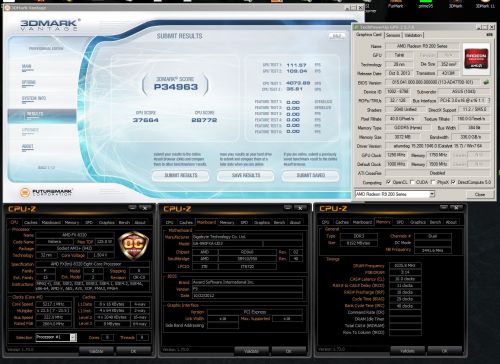Click the P34963 3DMark score
The height and width of the screenshot is (364, 500).
(x=176, y=87)
